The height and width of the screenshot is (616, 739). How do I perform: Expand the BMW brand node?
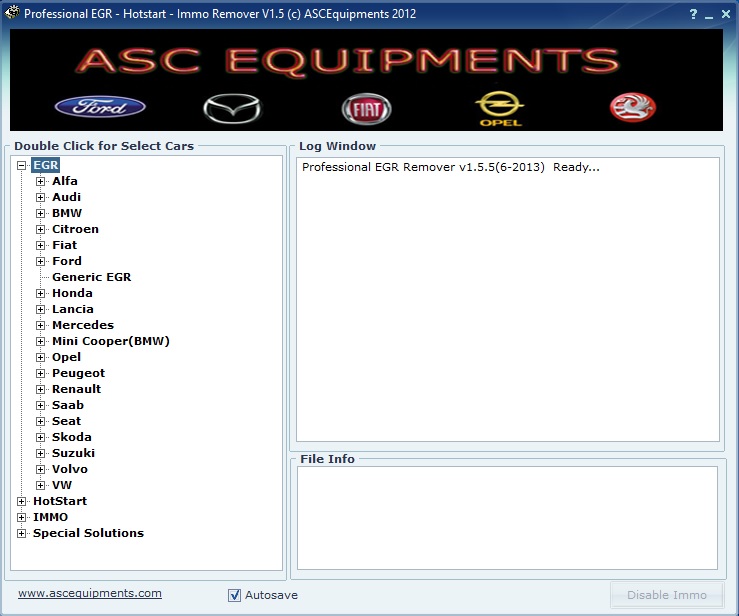point(41,213)
